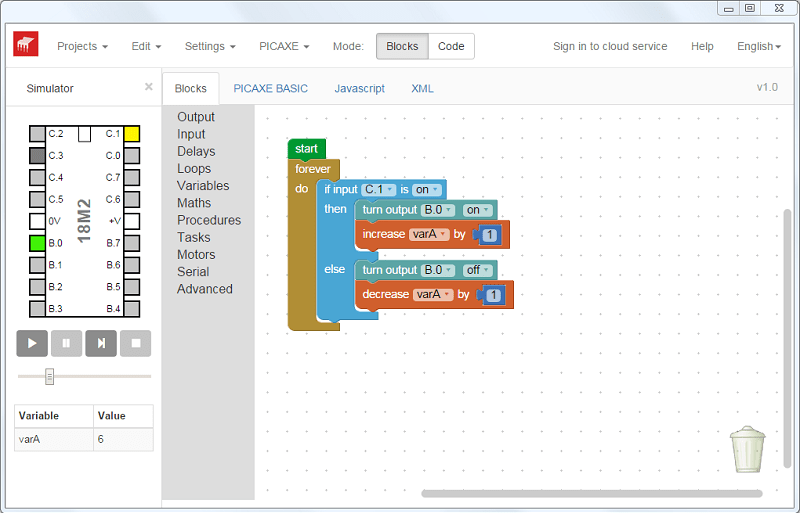Change varA dropdown in decrease block
The width and height of the screenshot is (800, 513).
[433, 295]
